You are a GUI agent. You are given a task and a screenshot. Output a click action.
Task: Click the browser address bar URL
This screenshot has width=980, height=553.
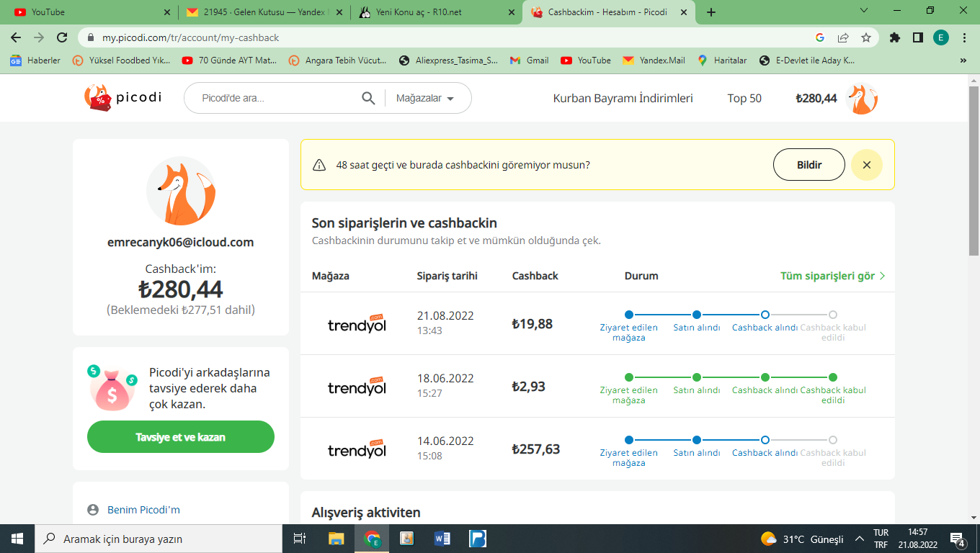pyautogui.click(x=190, y=37)
